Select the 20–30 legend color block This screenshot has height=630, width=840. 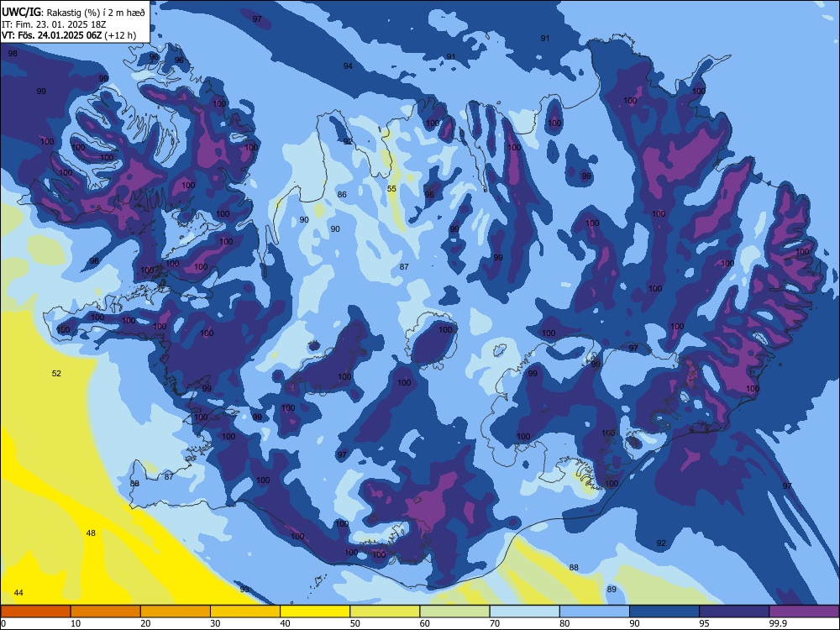176,612
